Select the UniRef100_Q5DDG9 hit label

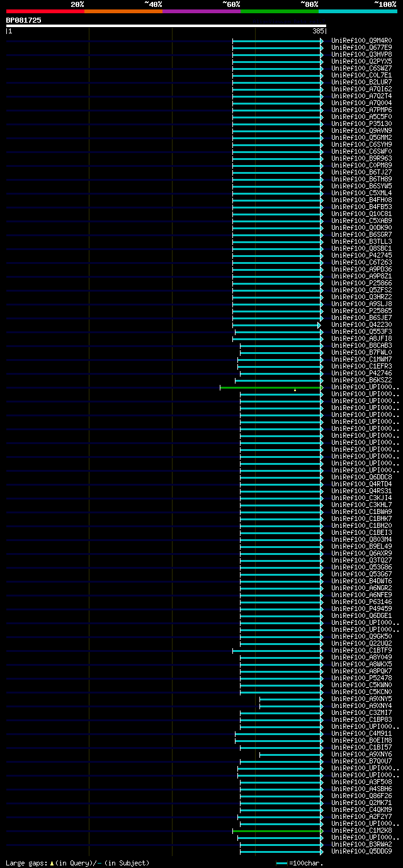(x=361, y=851)
